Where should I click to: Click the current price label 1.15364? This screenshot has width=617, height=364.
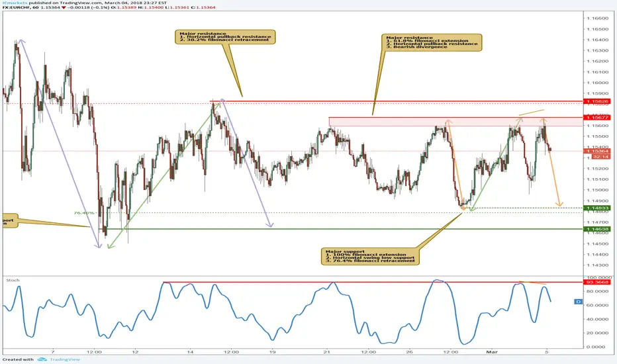pyautogui.click(x=597, y=151)
